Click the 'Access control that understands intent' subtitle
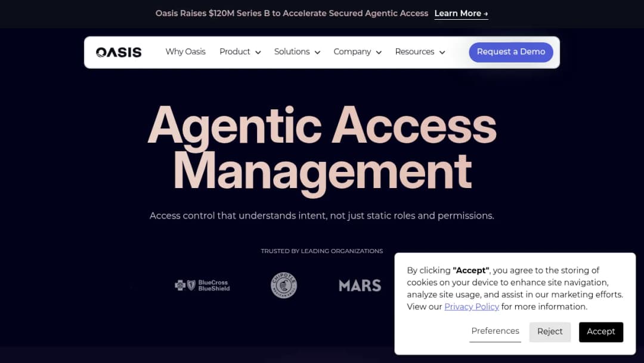This screenshot has height=363, width=644. [322, 216]
